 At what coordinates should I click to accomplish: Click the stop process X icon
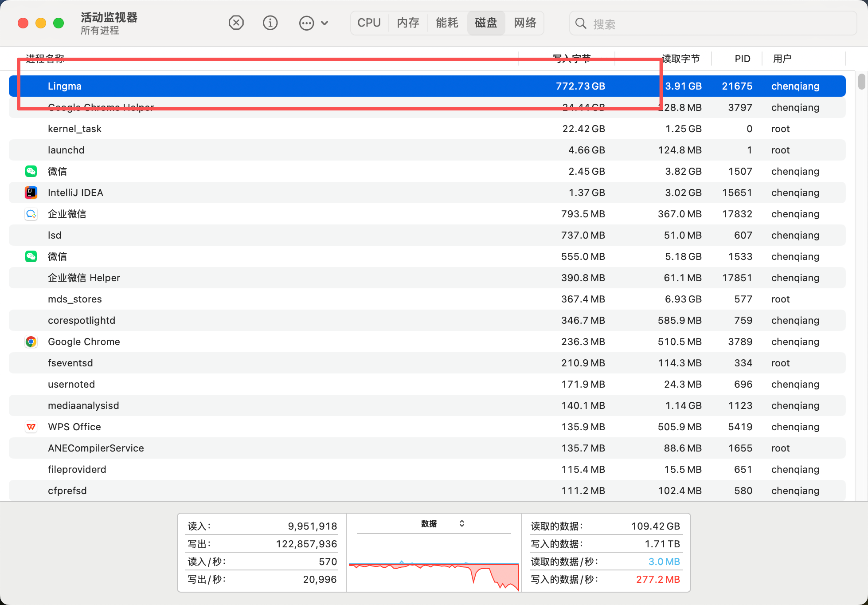(236, 23)
